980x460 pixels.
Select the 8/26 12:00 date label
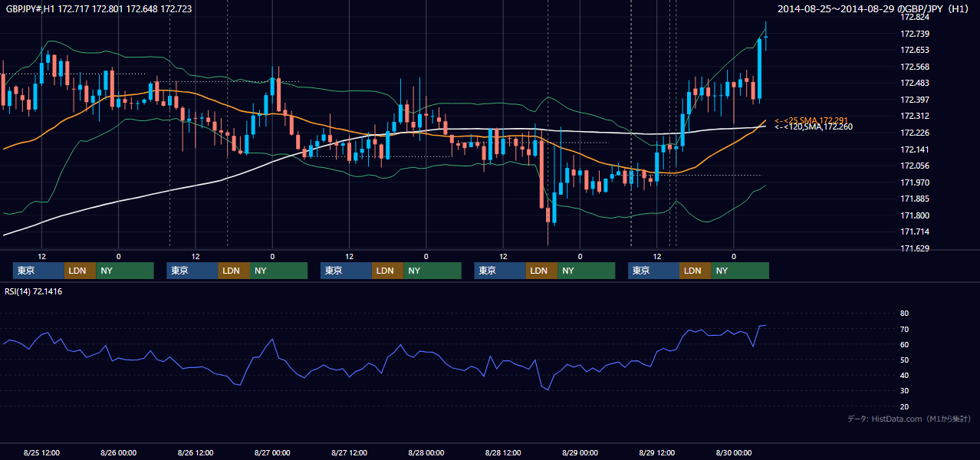[195, 452]
